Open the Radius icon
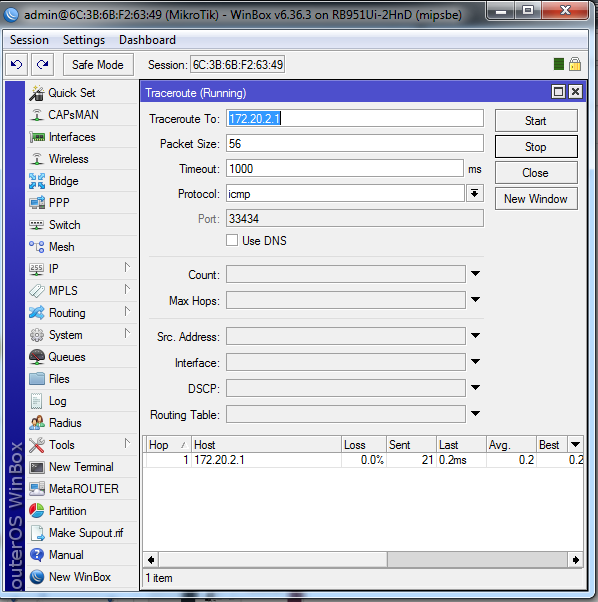Image resolution: width=598 pixels, height=602 pixels. click(x=37, y=423)
